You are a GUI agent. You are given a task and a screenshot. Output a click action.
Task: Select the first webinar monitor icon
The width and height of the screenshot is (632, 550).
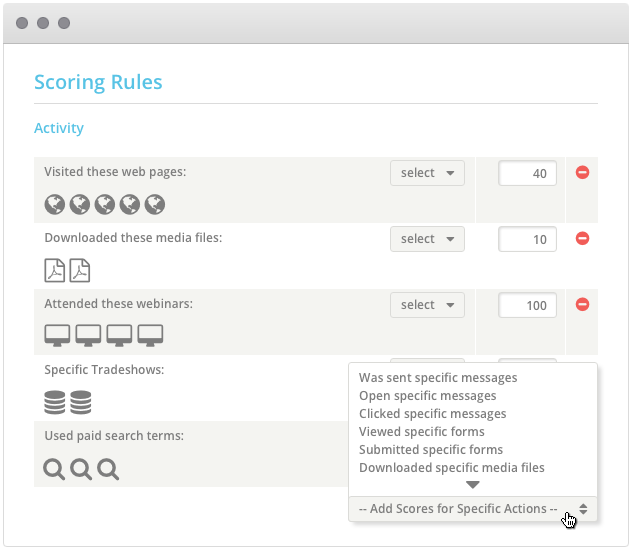[x=57, y=335]
